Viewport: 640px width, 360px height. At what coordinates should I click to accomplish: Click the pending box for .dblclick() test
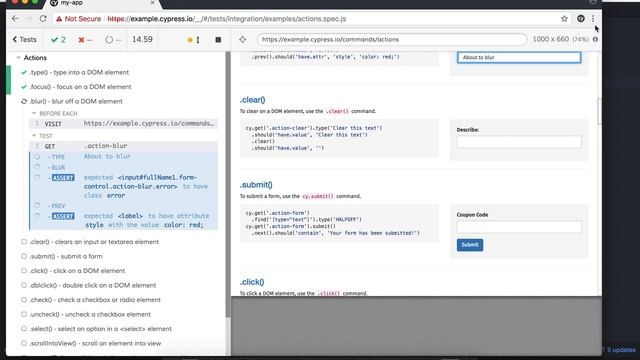[x=24, y=285]
